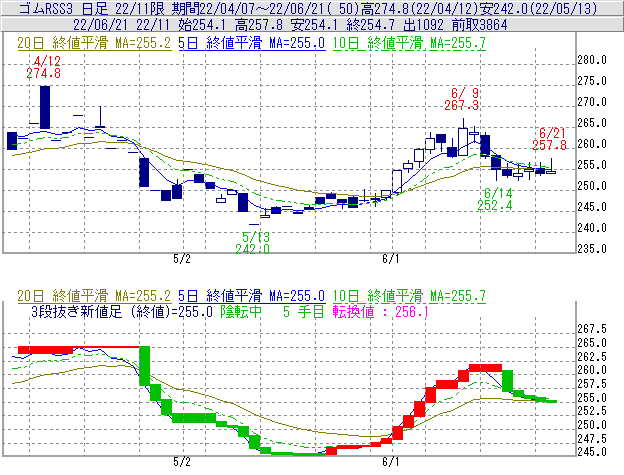Click the 6/14 252.4 low label
Screen dimensions: 624x475
pyautogui.click(x=495, y=199)
